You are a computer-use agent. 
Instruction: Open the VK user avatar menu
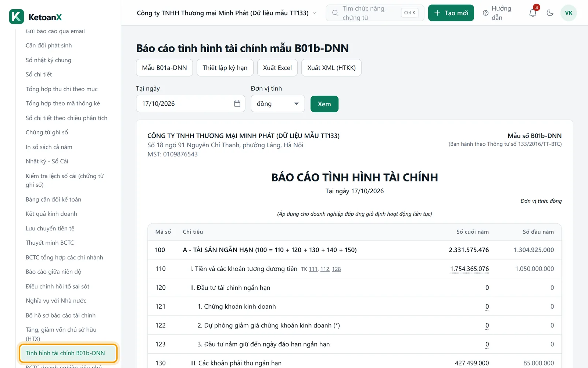569,13
